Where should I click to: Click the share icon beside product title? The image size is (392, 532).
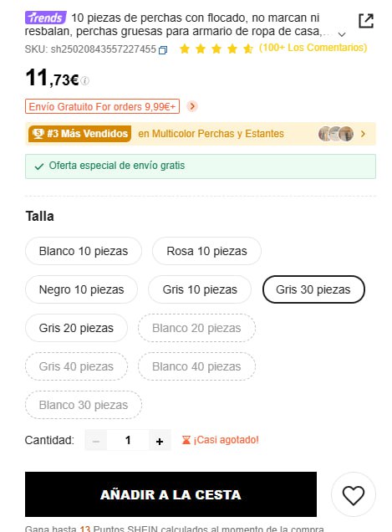tap(366, 21)
